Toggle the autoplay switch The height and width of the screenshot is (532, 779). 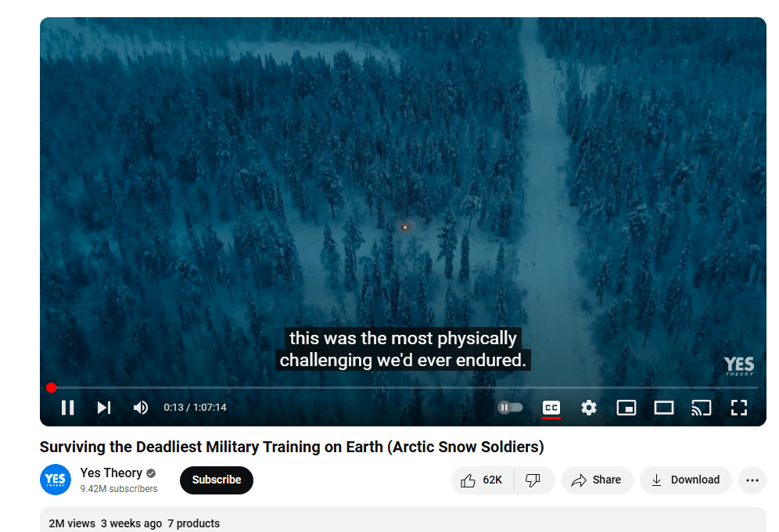pos(510,408)
